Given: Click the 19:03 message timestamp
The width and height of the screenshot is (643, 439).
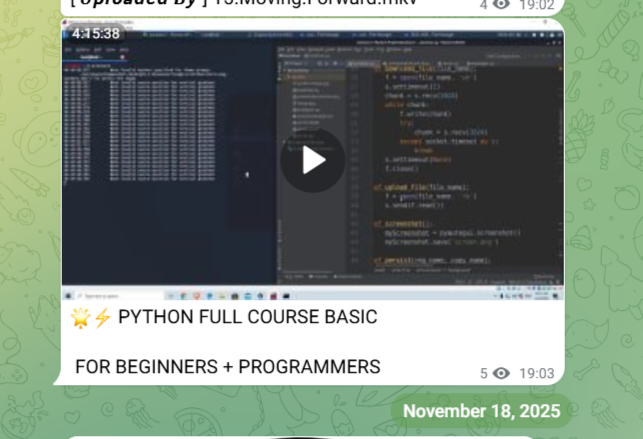Looking at the screenshot, I should point(537,373).
